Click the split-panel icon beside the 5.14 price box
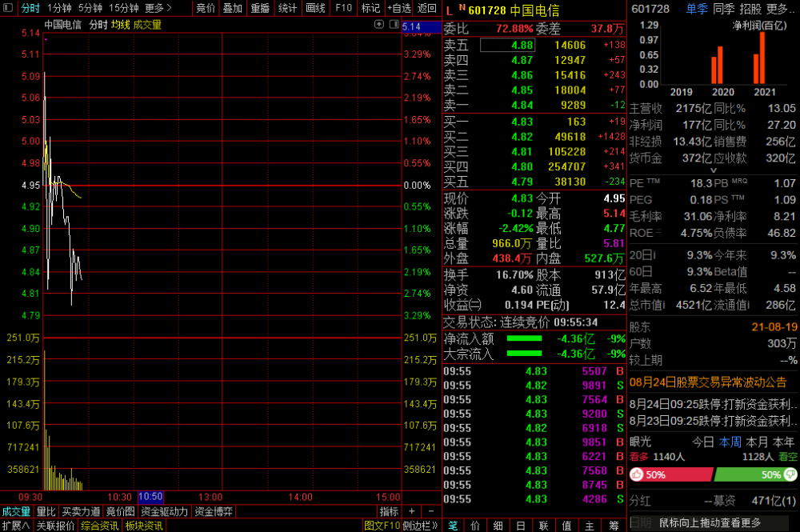The height and width of the screenshot is (532, 800). click(x=394, y=24)
